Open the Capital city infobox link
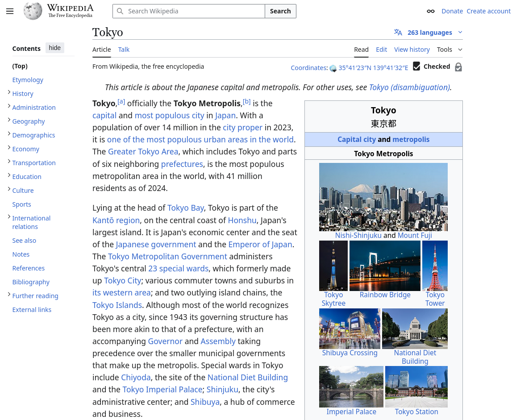This screenshot has height=420, width=512. [357, 139]
